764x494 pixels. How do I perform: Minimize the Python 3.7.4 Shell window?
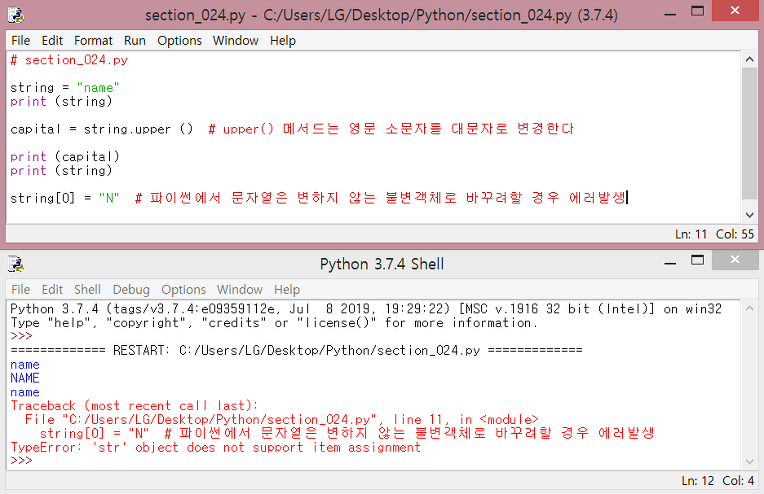[670, 263]
